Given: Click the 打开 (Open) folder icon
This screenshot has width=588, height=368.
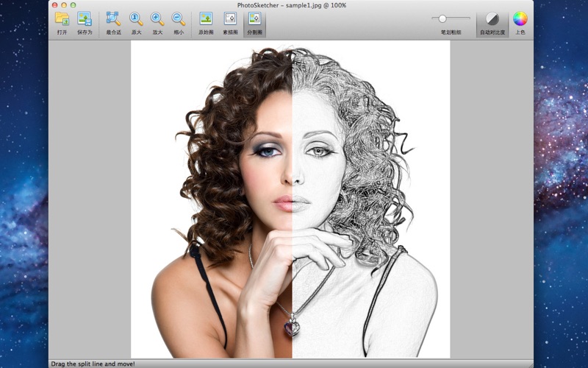Looking at the screenshot, I should 62,19.
